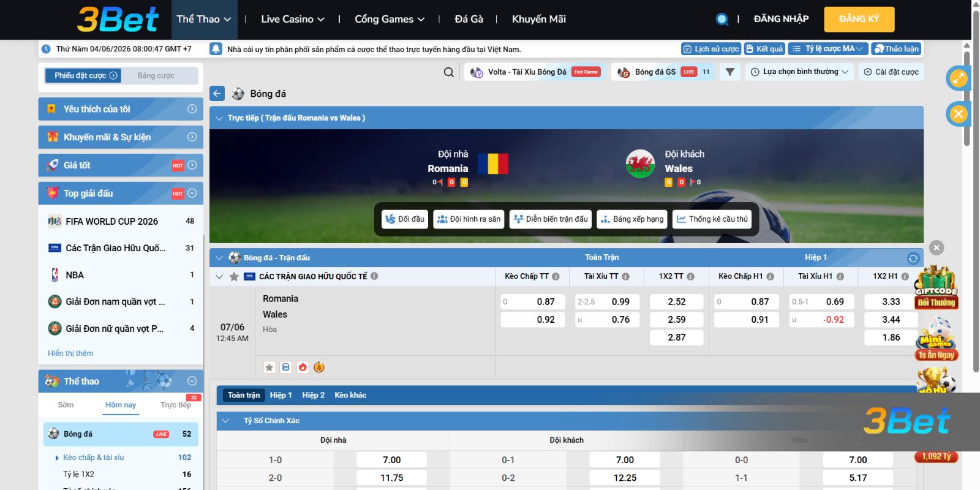The image size is (980, 490).
Task: Click the red flame icon under match
Action: (303, 367)
